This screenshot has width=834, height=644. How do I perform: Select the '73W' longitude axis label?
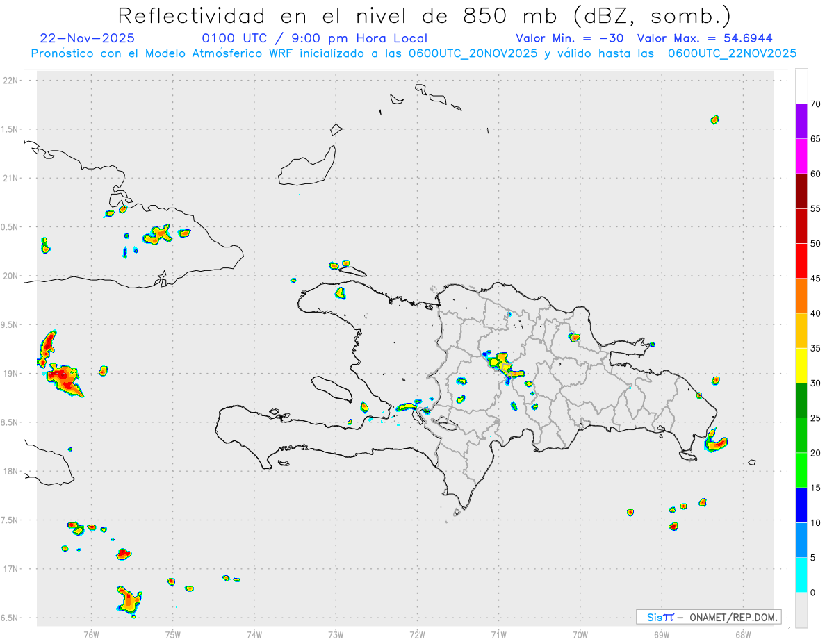336,634
